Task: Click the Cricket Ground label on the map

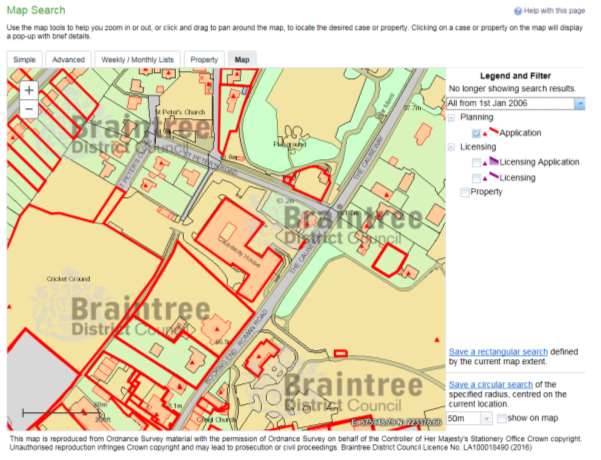Action: (68, 279)
